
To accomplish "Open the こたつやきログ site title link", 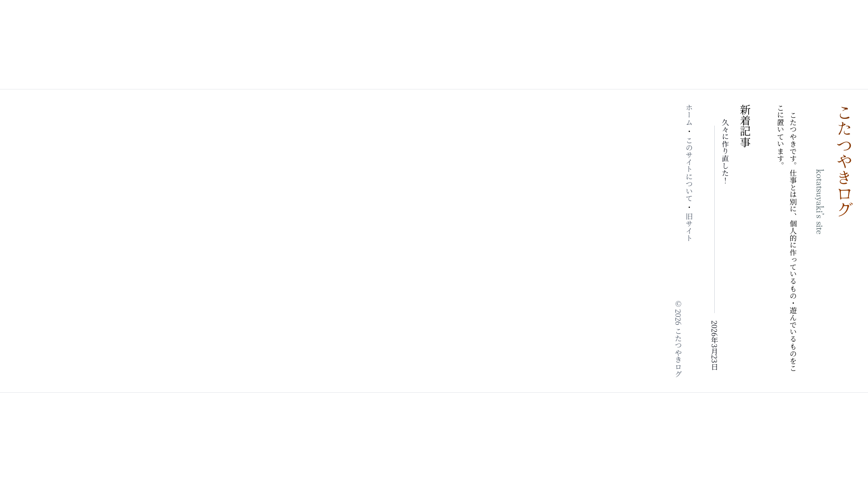I will click(x=844, y=161).
